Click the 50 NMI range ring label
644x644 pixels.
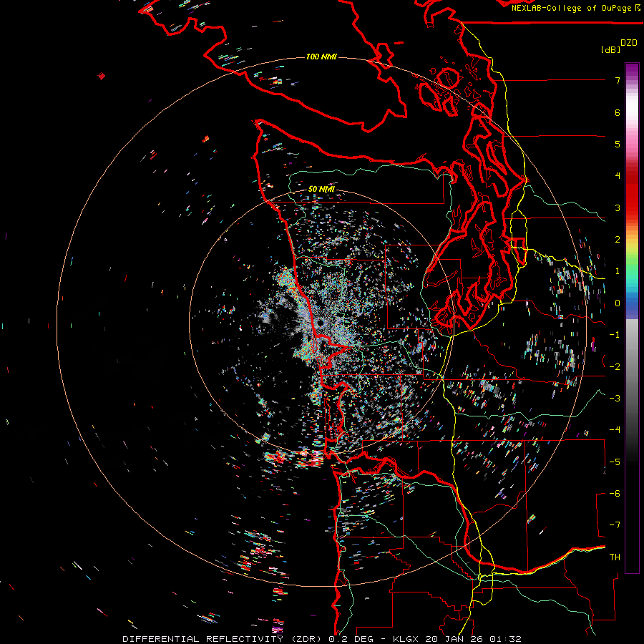pos(321,189)
